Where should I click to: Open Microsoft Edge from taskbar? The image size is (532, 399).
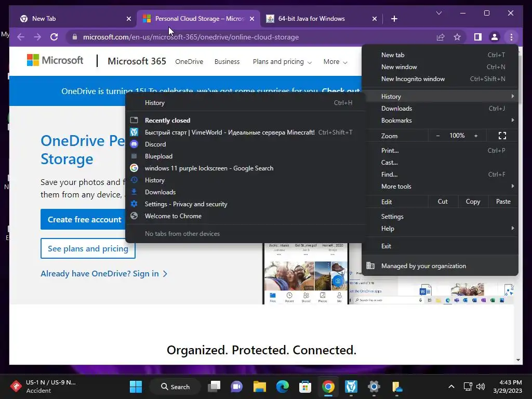[282, 387]
